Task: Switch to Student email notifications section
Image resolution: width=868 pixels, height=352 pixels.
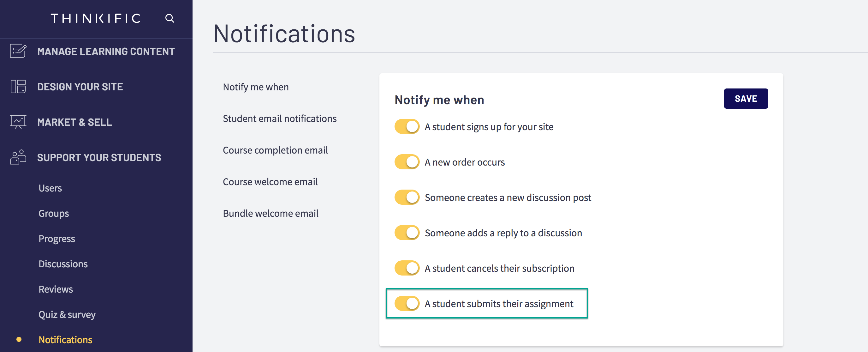Action: [280, 118]
